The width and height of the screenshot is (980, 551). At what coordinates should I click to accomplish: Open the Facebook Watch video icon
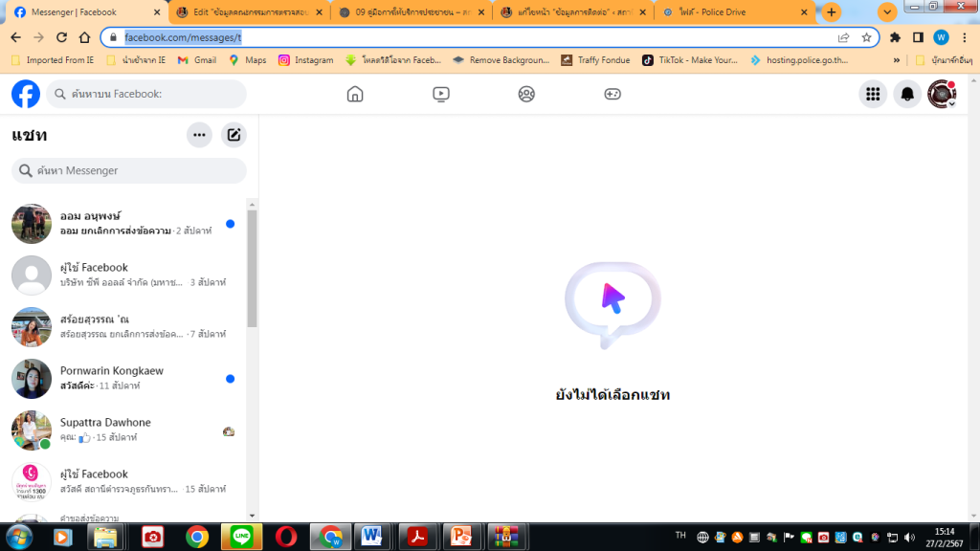coord(440,94)
